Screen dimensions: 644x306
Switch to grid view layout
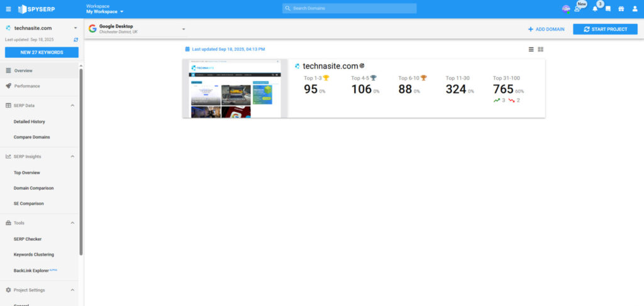[541, 49]
